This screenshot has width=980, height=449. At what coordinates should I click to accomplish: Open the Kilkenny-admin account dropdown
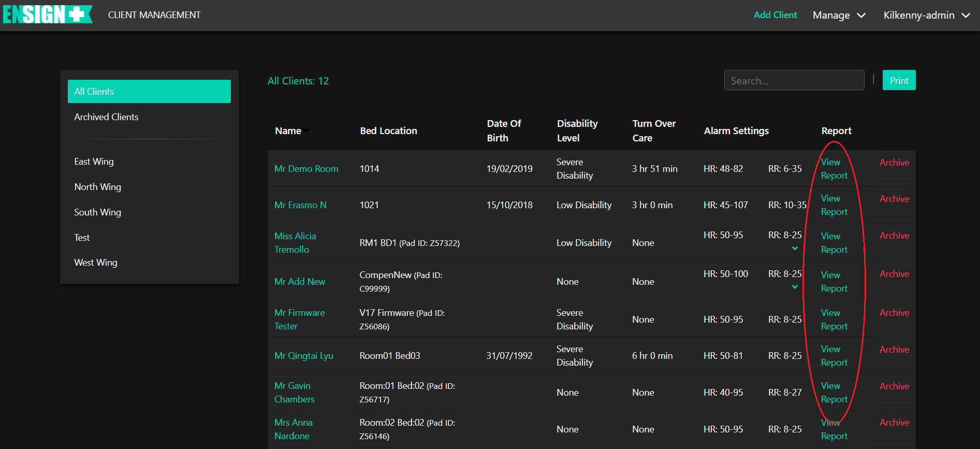click(x=926, y=16)
